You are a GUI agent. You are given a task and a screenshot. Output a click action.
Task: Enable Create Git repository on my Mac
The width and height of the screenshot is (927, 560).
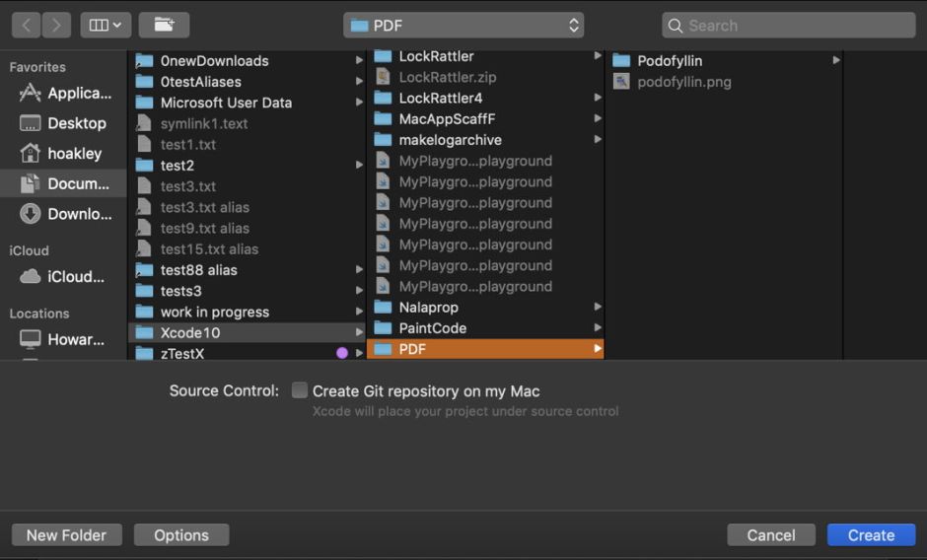click(300, 390)
